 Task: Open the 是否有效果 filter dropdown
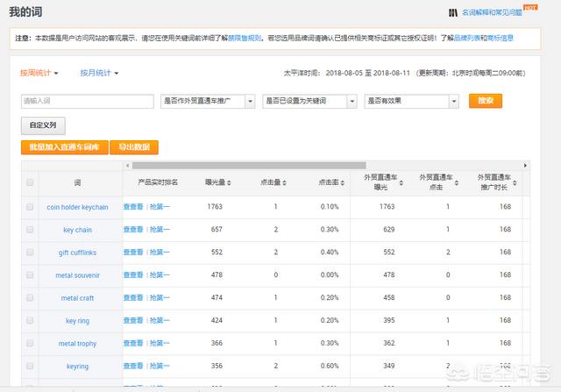[x=410, y=102]
